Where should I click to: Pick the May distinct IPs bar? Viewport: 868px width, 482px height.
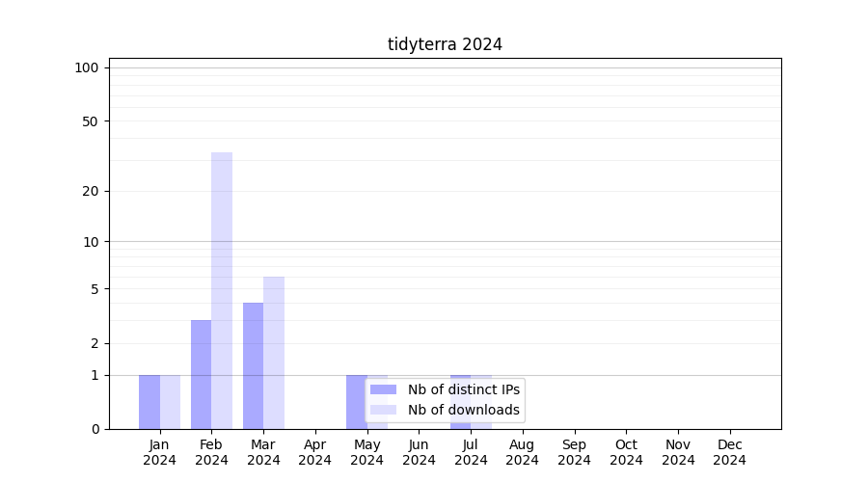[356, 402]
